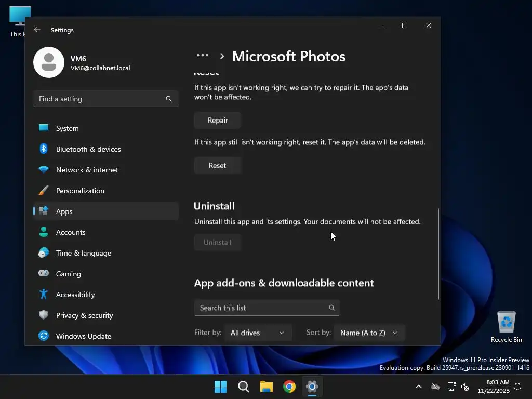Click the magnifier in Search this list
The width and height of the screenshot is (532, 399).
(x=332, y=308)
